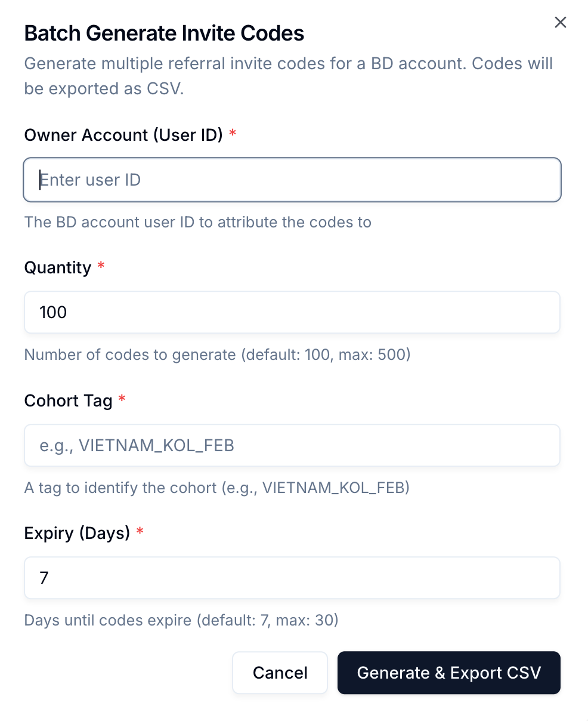Click the Expiry (Days) field label
Screen dimensions: 588x721
pyautogui.click(x=77, y=533)
